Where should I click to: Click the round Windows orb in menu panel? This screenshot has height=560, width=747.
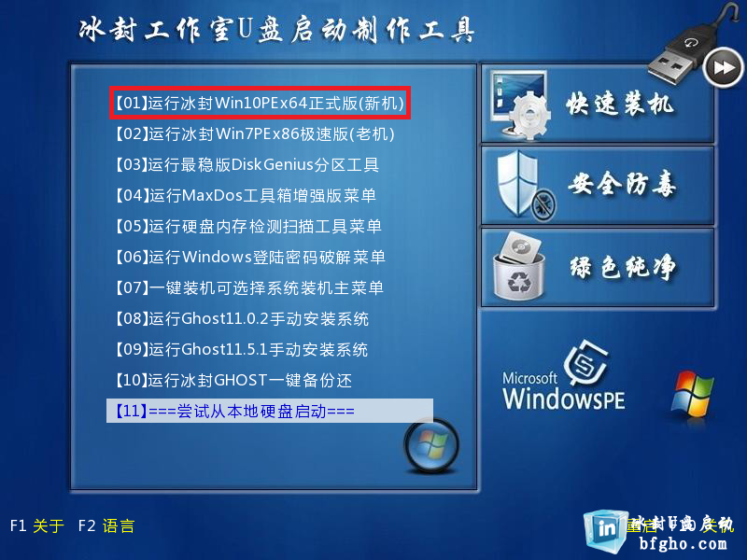[431, 446]
